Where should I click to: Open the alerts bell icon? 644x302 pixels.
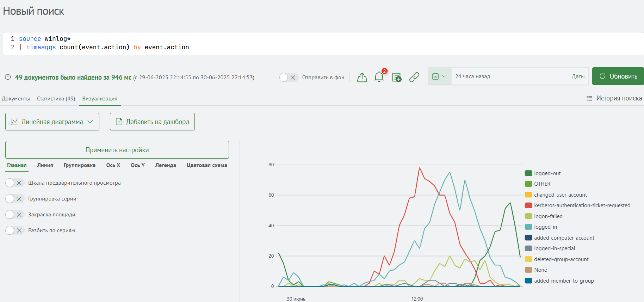click(x=379, y=77)
